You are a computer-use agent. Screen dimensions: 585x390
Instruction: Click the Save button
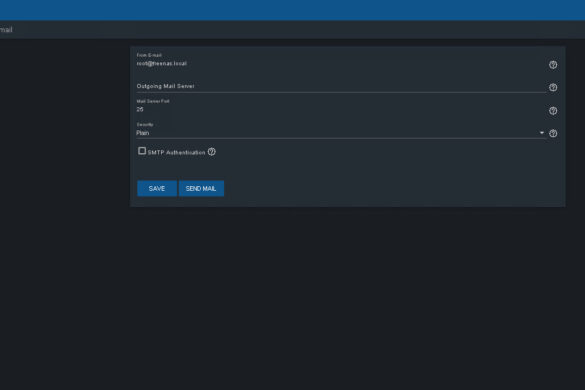click(157, 188)
